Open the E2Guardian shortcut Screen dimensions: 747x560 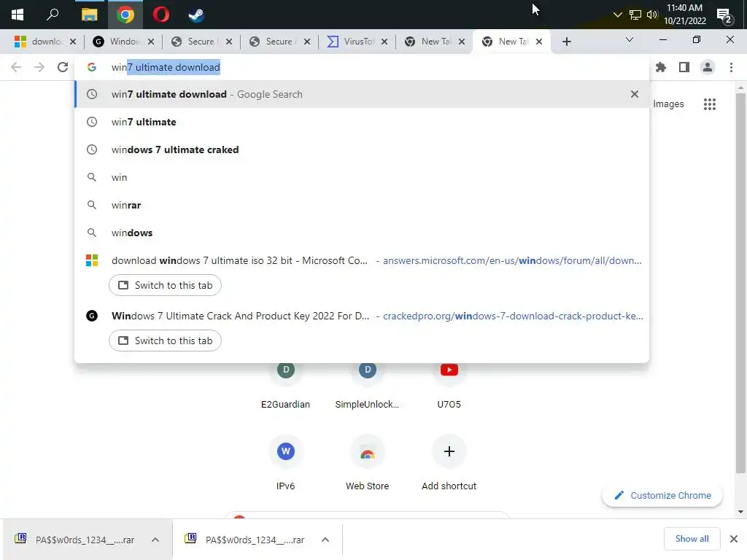285,386
